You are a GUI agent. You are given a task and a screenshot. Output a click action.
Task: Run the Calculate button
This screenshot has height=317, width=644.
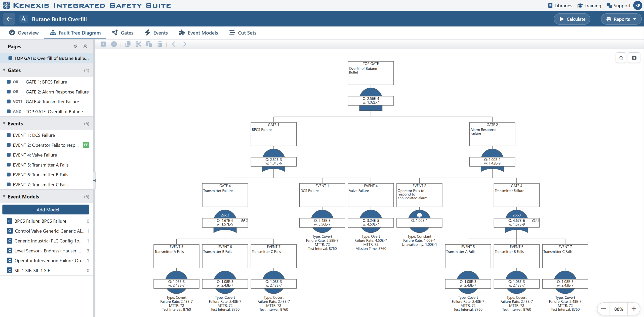click(x=572, y=19)
